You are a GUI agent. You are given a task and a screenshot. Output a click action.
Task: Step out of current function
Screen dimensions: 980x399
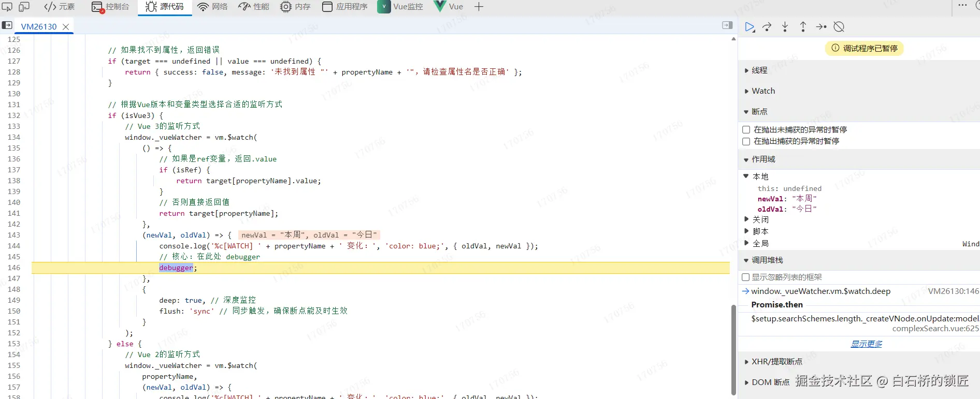click(803, 27)
